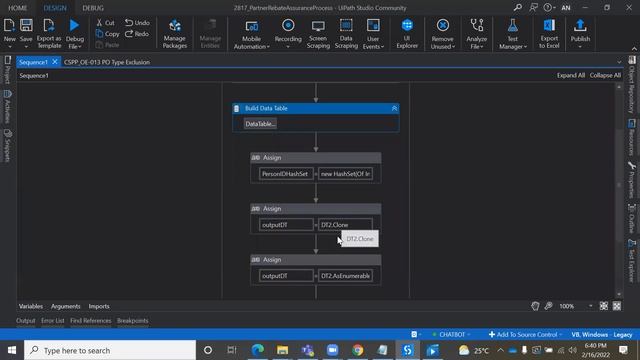
Task: Switch to the DEBUG ribbon tab
Action: pyautogui.click(x=93, y=8)
